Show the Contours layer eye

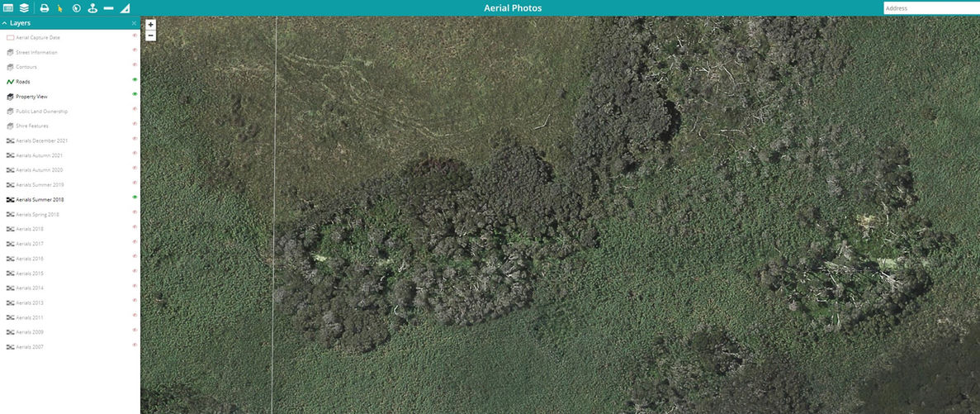(x=135, y=64)
